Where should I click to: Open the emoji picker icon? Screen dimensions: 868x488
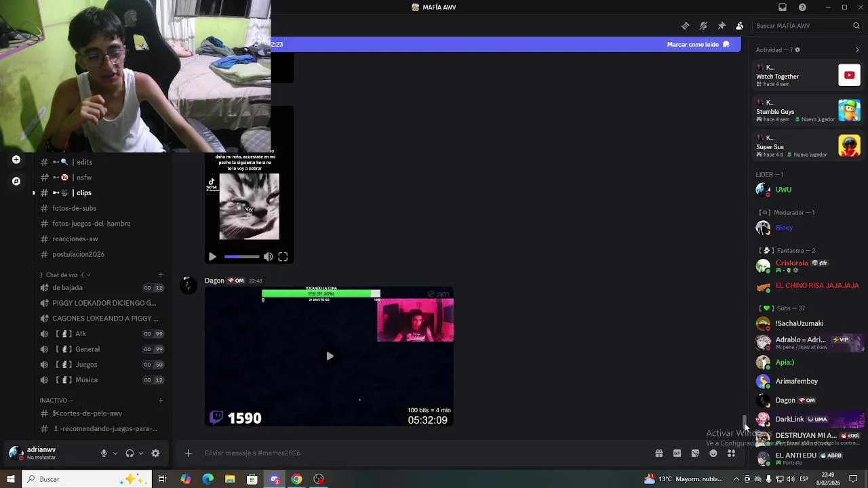click(713, 453)
